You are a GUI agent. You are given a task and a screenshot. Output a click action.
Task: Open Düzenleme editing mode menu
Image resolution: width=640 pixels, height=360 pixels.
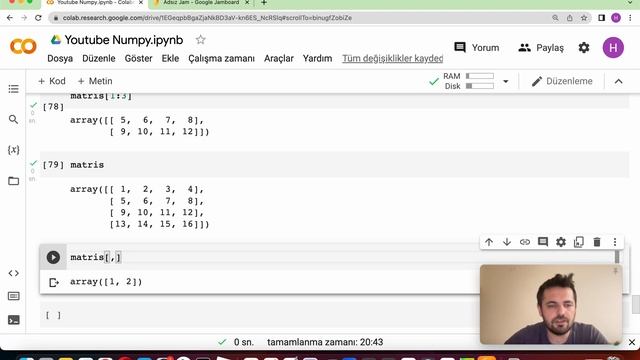click(x=562, y=81)
